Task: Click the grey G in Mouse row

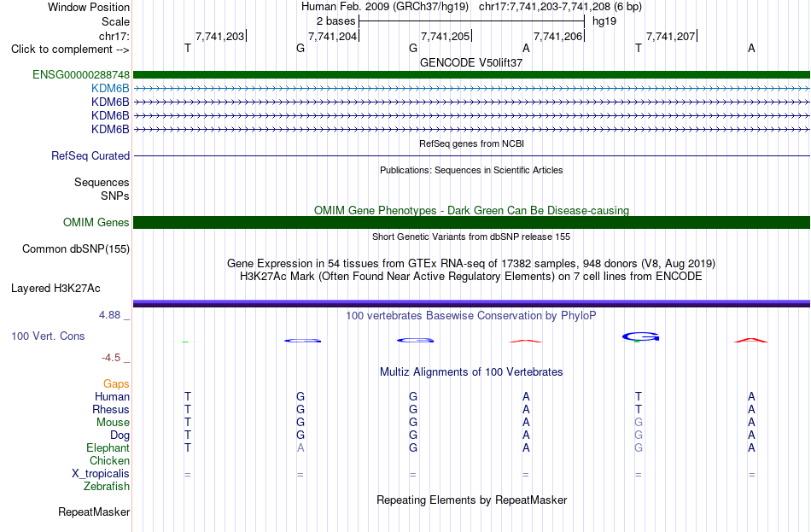Action: pyautogui.click(x=639, y=423)
